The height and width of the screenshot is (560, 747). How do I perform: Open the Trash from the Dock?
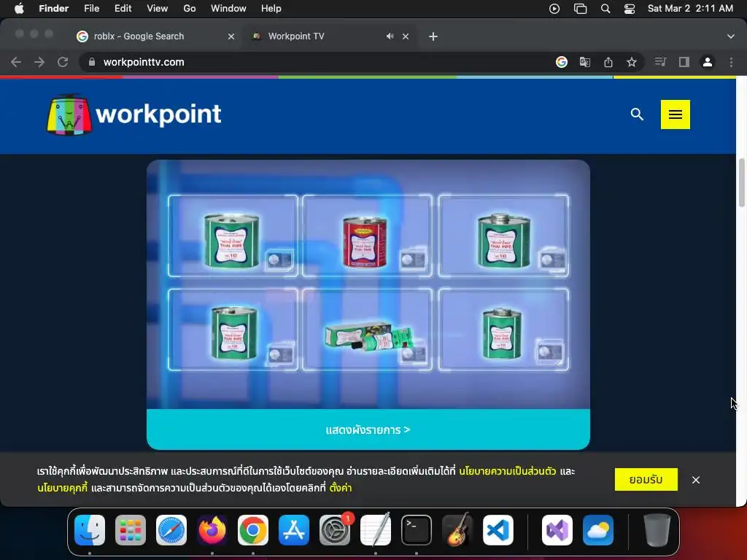coord(657,530)
